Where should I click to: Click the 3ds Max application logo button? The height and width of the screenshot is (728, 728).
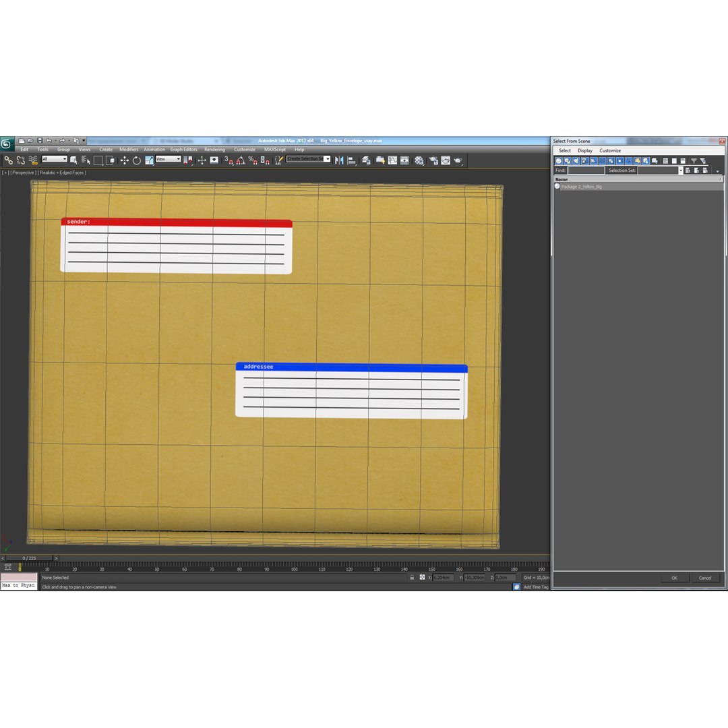(x=7, y=144)
